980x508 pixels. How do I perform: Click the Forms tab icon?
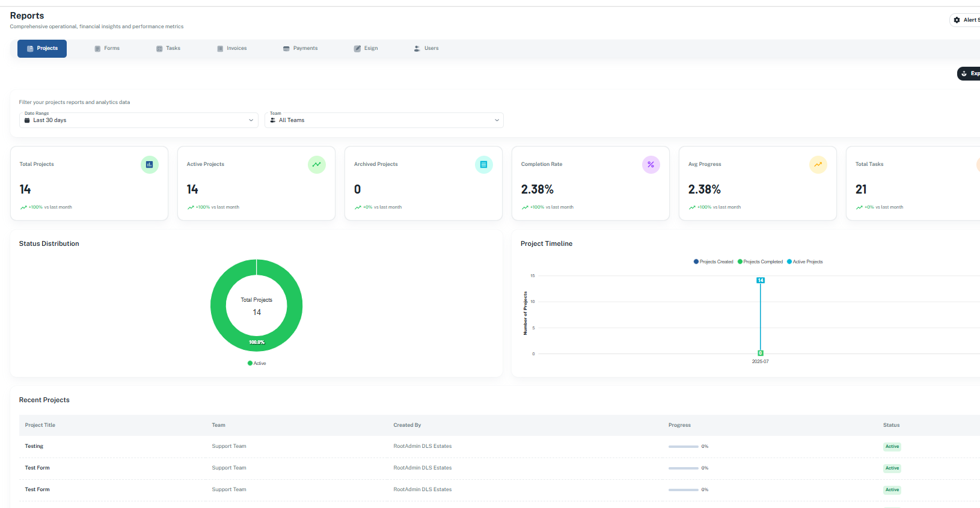tap(97, 49)
